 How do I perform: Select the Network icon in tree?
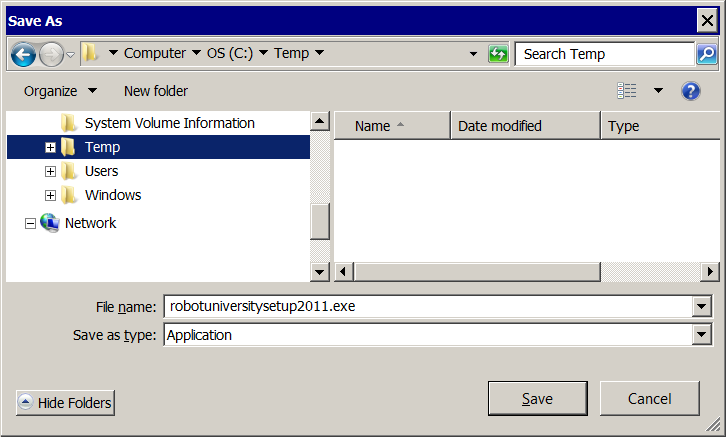click(x=50, y=223)
